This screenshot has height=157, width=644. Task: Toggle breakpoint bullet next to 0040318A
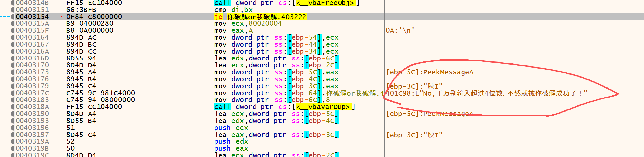[x=13, y=107]
